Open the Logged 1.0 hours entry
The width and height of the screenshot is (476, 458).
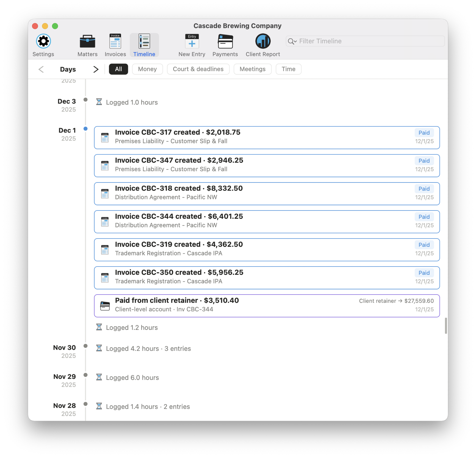pos(132,102)
